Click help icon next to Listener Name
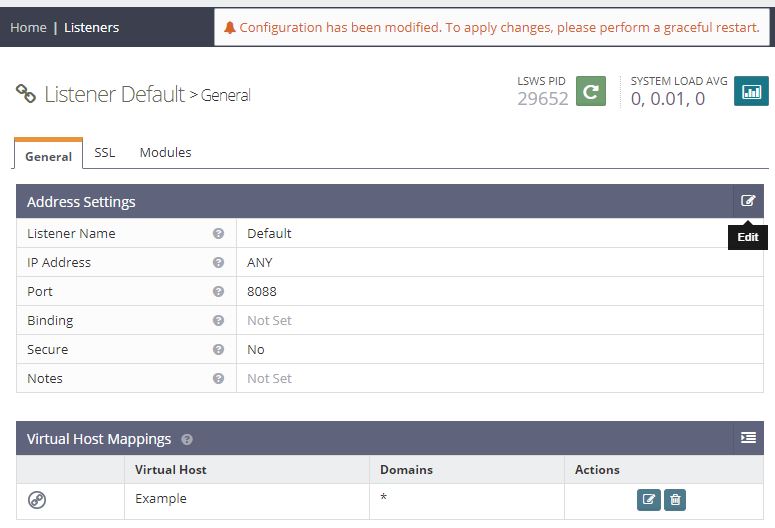The image size is (775, 528). coord(218,233)
